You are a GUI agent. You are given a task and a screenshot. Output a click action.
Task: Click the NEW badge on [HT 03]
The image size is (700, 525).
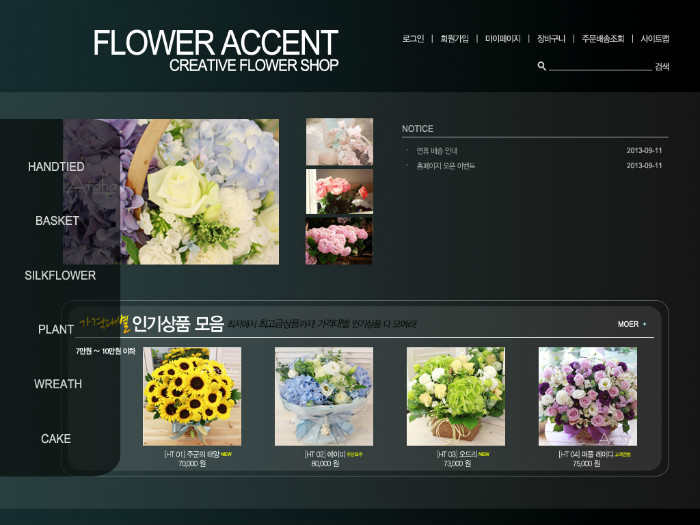tap(484, 454)
